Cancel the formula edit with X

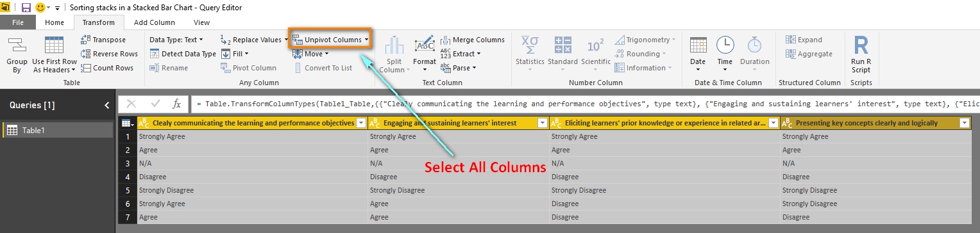pyautogui.click(x=131, y=104)
